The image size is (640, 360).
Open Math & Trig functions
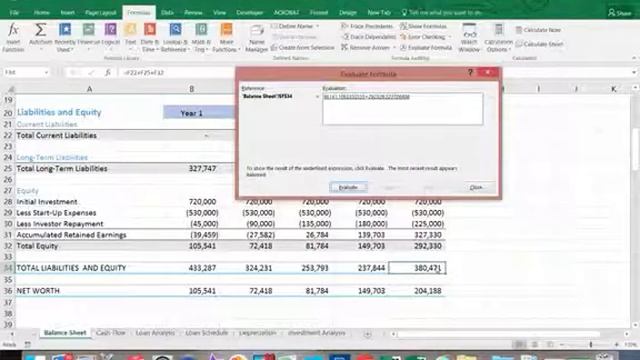click(201, 37)
